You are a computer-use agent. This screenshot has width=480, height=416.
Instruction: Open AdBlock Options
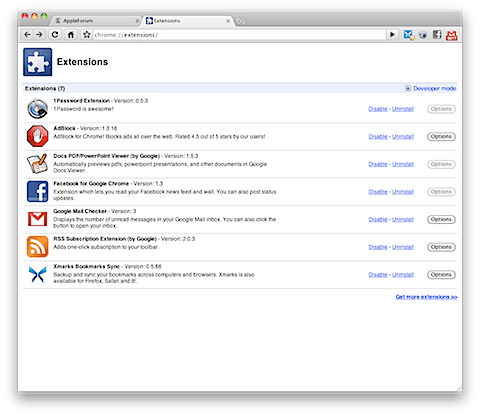[441, 137]
